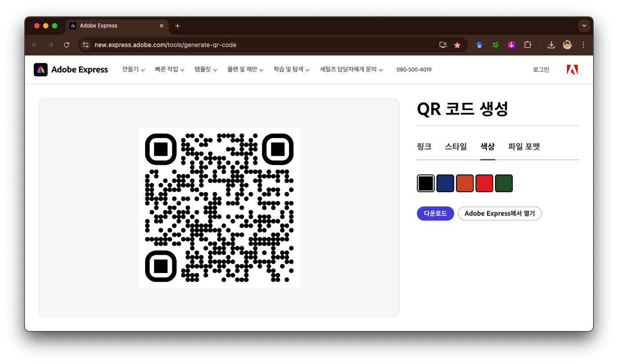Open the blue extension icon in toolbar
Image resolution: width=618 pixels, height=364 pixels.
[x=479, y=45]
